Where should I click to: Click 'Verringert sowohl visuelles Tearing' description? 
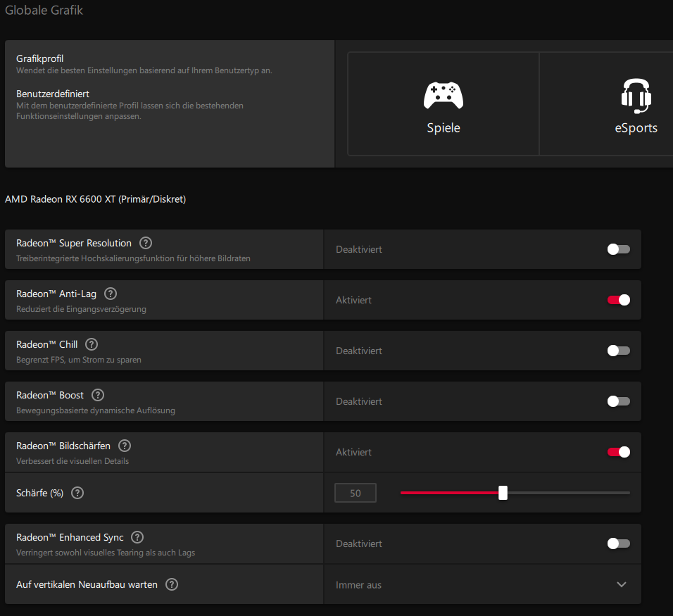click(x=106, y=553)
